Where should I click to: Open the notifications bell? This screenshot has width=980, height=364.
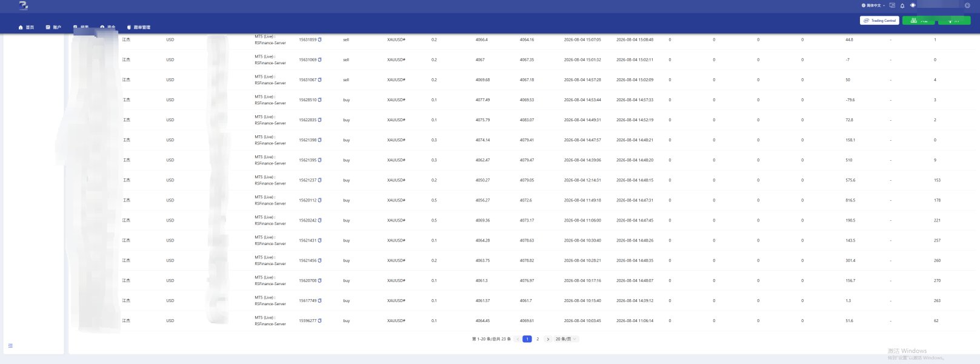point(902,5)
